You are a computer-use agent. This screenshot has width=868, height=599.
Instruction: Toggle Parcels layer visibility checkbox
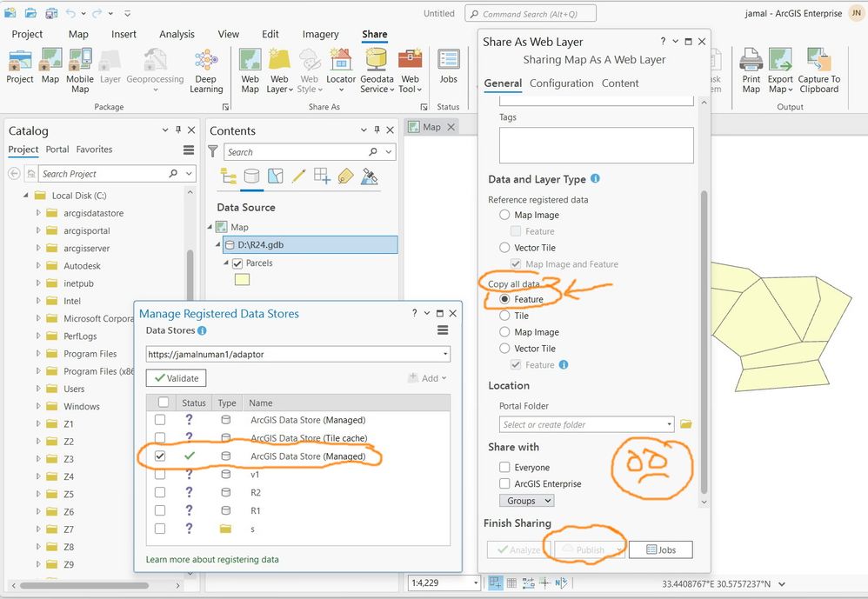tap(237, 263)
